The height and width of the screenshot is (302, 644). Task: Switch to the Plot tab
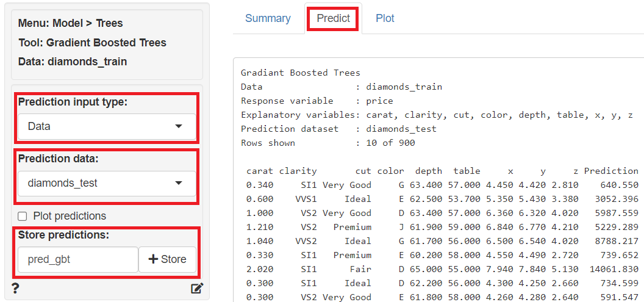tap(385, 18)
